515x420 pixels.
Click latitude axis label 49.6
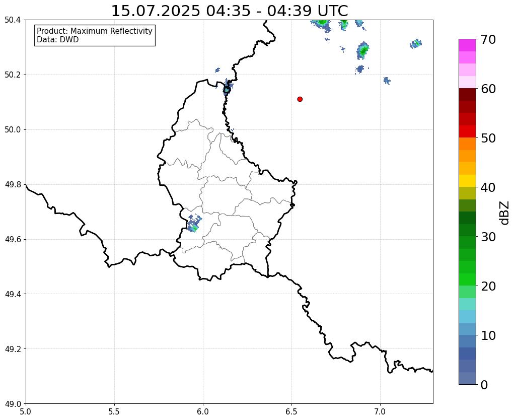(13, 240)
